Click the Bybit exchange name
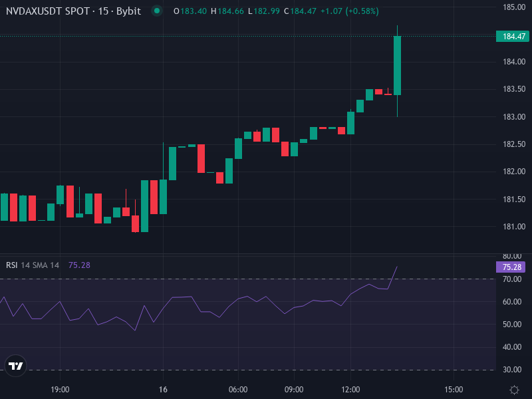532x399 pixels. point(128,11)
